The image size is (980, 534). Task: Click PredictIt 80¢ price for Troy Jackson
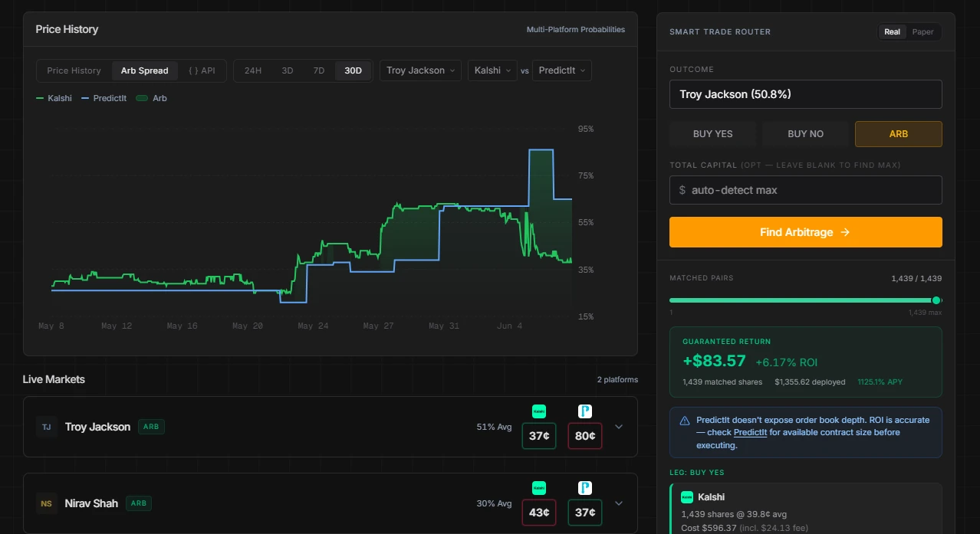coord(585,436)
